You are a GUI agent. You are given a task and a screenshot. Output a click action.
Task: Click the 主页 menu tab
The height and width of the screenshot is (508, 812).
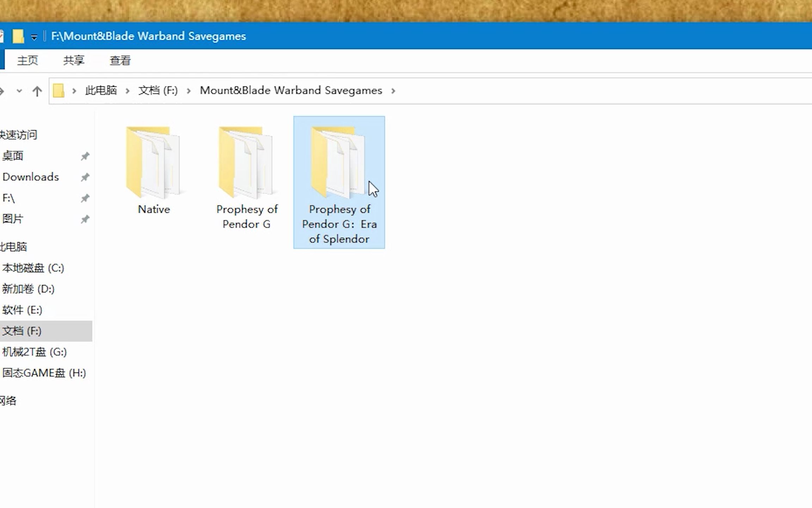tap(28, 60)
